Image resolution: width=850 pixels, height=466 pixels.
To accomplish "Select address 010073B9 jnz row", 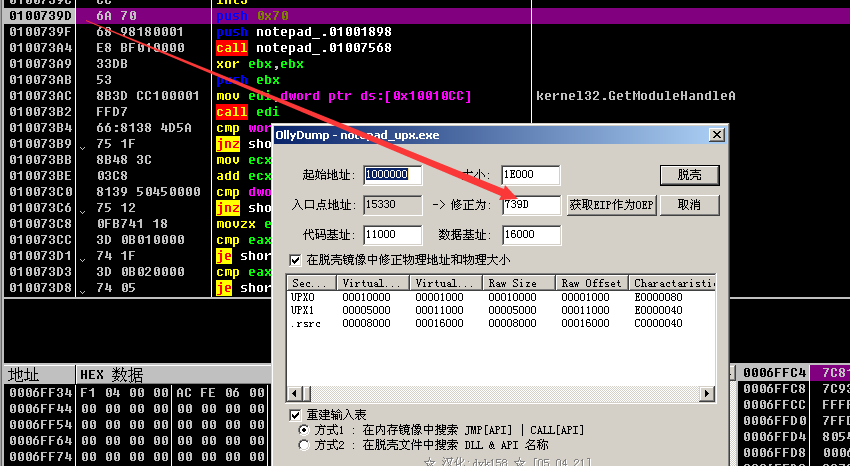I will [40, 144].
